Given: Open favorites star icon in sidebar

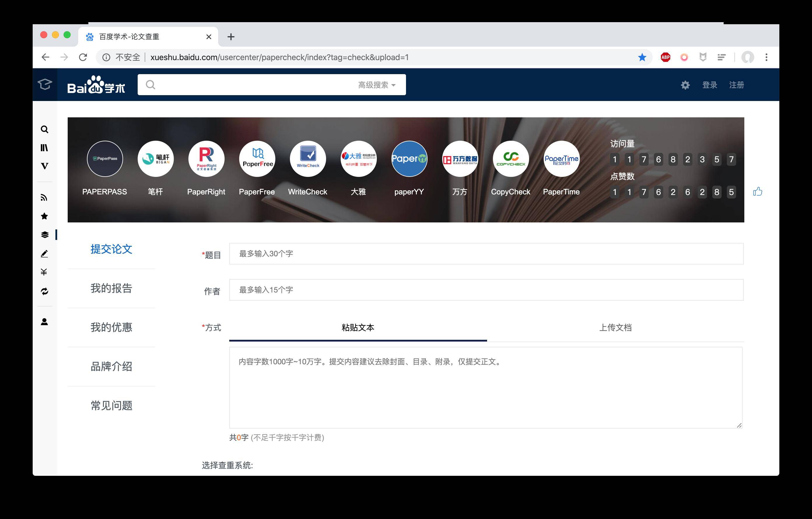Looking at the screenshot, I should coord(44,216).
